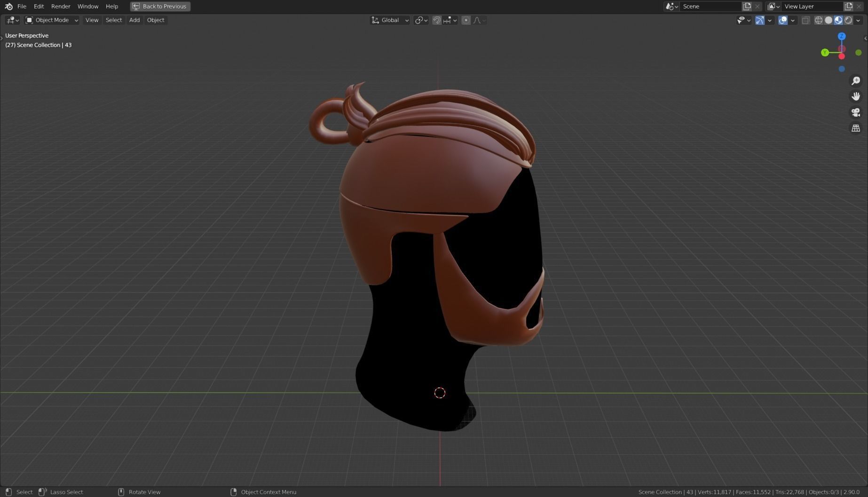
Task: Open the viewport Select menu
Action: coord(114,20)
